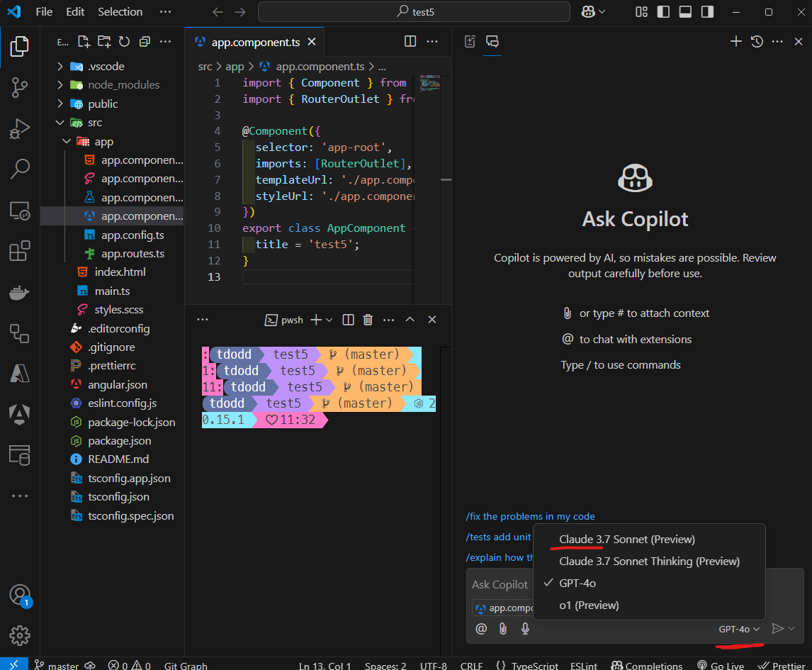Choose the o1 (Preview) model

[x=649, y=605]
